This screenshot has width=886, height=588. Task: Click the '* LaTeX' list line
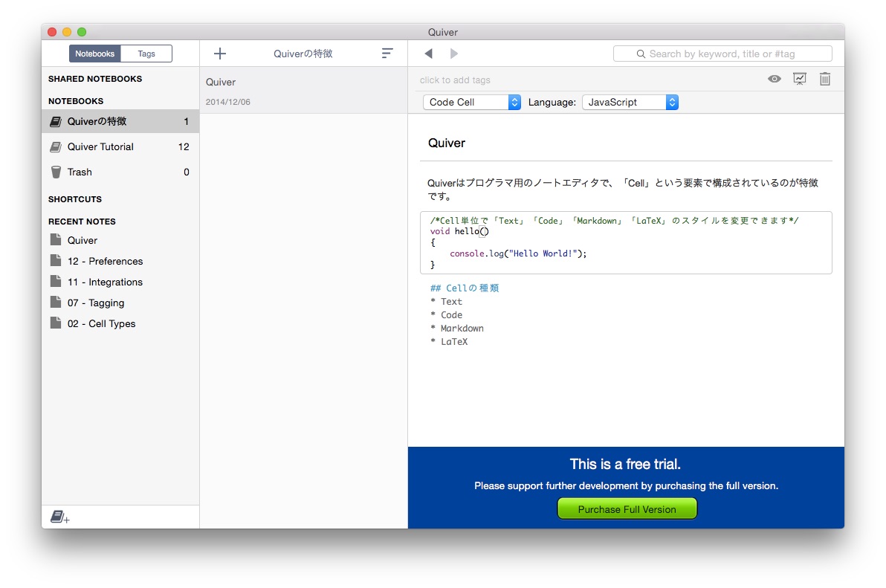pyautogui.click(x=449, y=342)
